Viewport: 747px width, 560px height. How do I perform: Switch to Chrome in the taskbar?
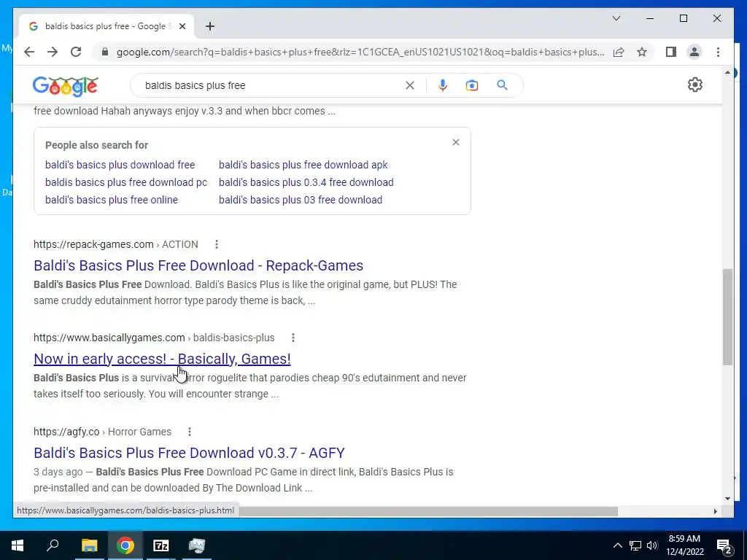tap(125, 545)
